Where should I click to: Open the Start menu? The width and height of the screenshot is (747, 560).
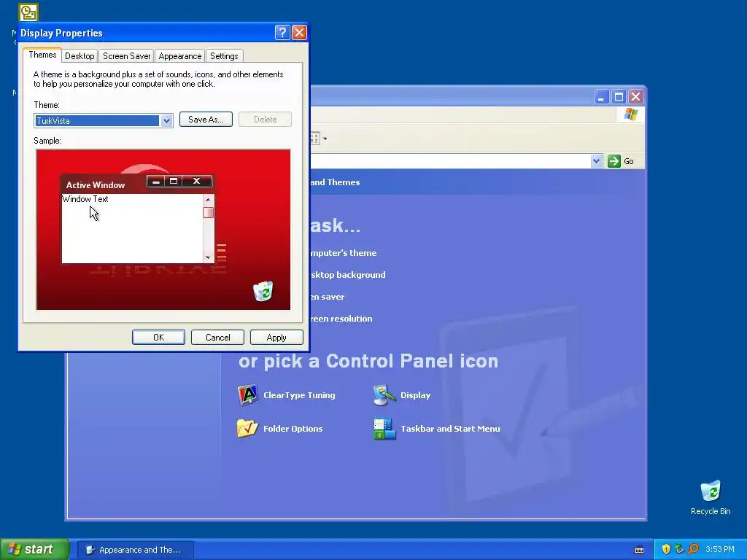point(34,549)
